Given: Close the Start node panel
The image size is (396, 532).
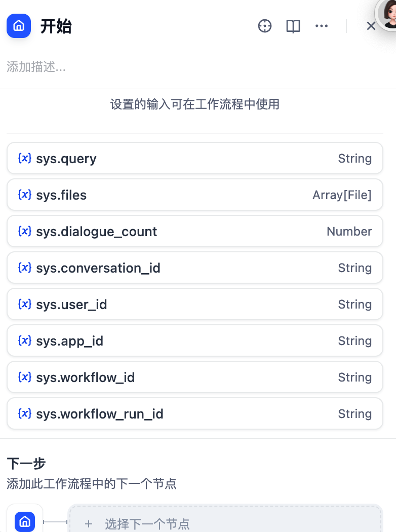Looking at the screenshot, I should [x=371, y=26].
